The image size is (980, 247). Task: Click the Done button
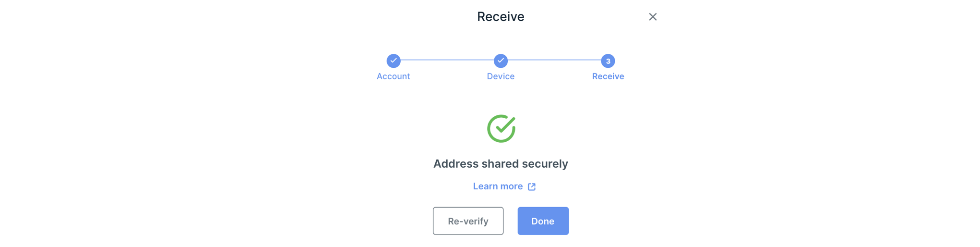(543, 221)
